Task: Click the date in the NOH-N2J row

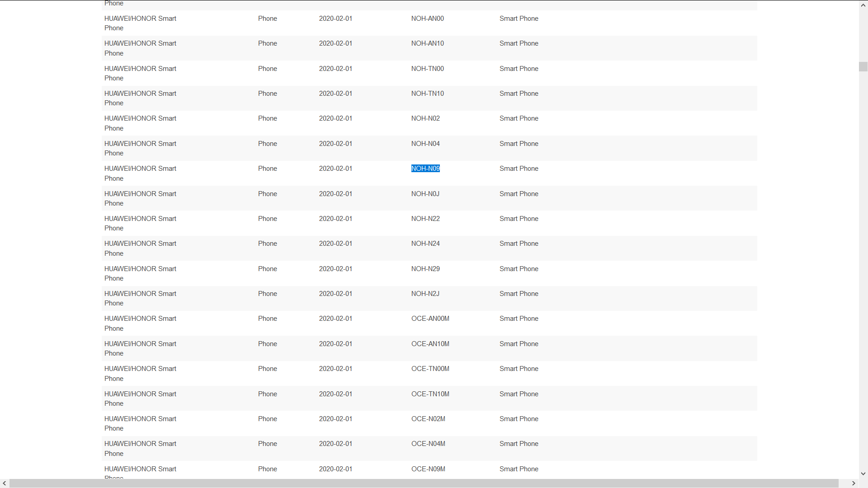Action: 335,294
